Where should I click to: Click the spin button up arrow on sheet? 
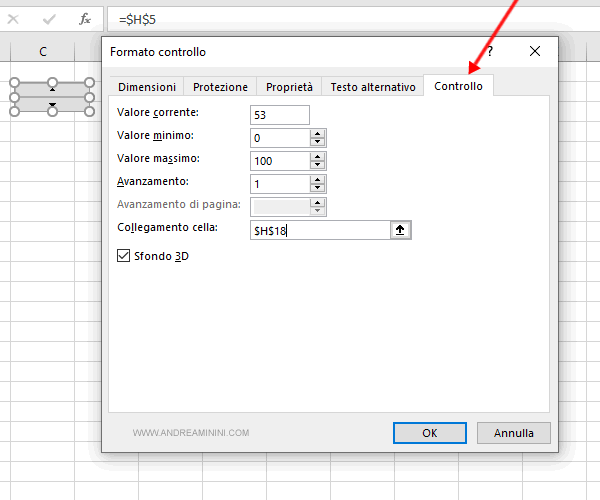pos(52,89)
